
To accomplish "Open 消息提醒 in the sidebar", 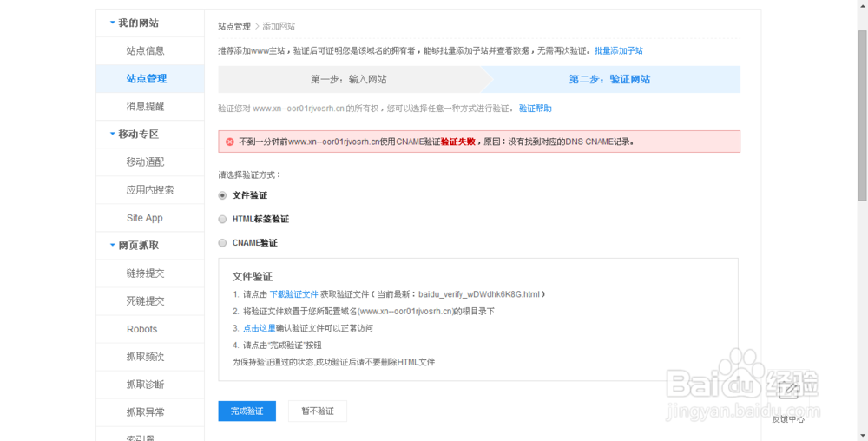I will point(145,106).
